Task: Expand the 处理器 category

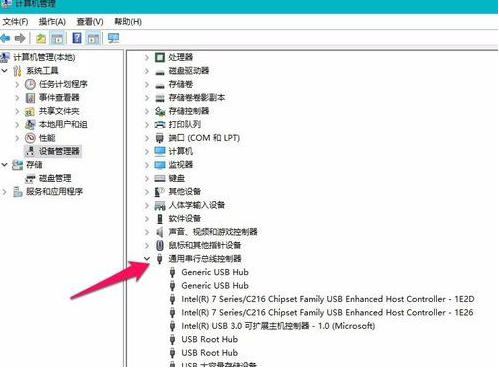Action: (147, 57)
